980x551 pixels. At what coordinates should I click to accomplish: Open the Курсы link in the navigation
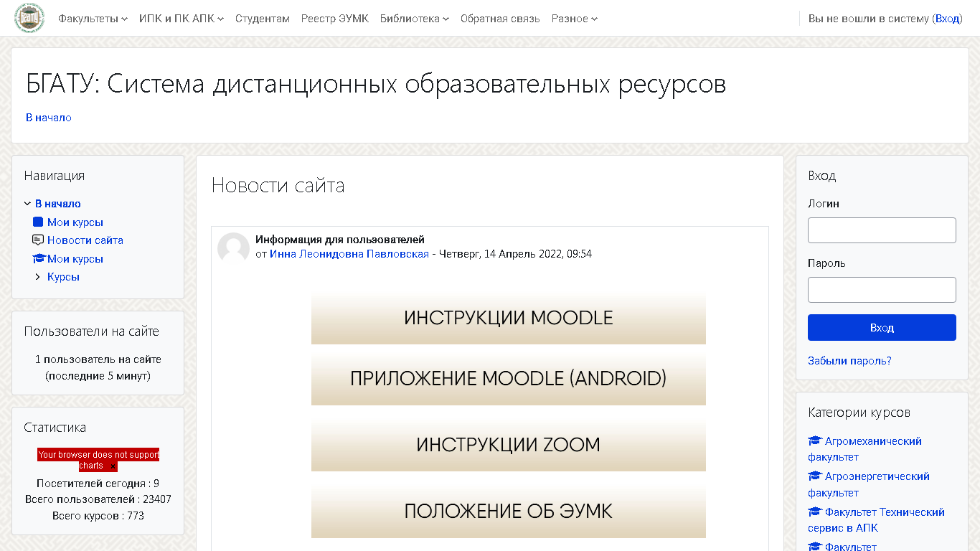pos(63,277)
